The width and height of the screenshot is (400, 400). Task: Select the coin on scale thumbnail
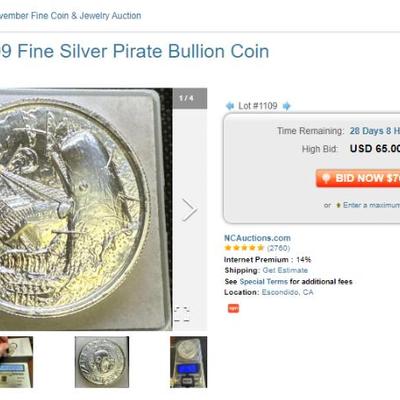point(188,362)
